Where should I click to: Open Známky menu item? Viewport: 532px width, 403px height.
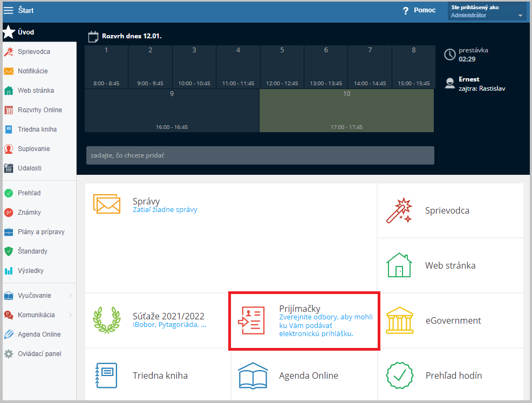pyautogui.click(x=29, y=213)
